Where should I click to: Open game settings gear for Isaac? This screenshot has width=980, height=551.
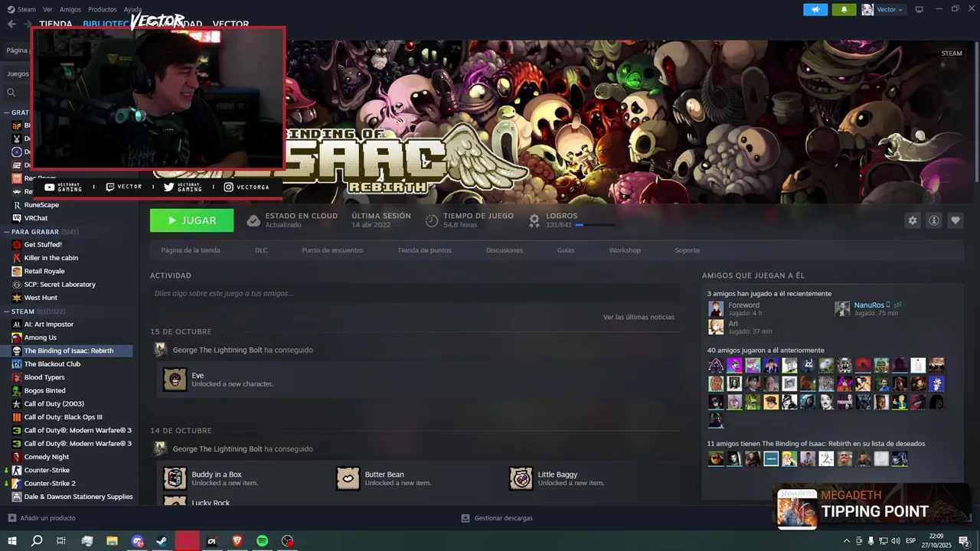point(913,220)
